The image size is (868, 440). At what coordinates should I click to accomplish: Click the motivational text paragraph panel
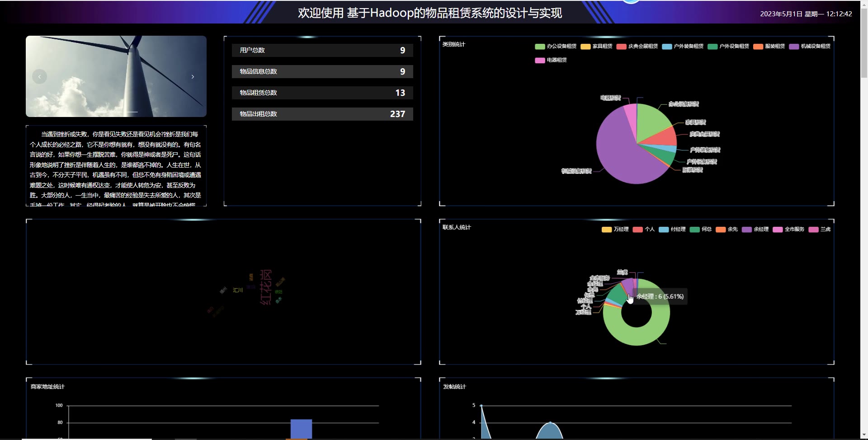click(x=116, y=166)
